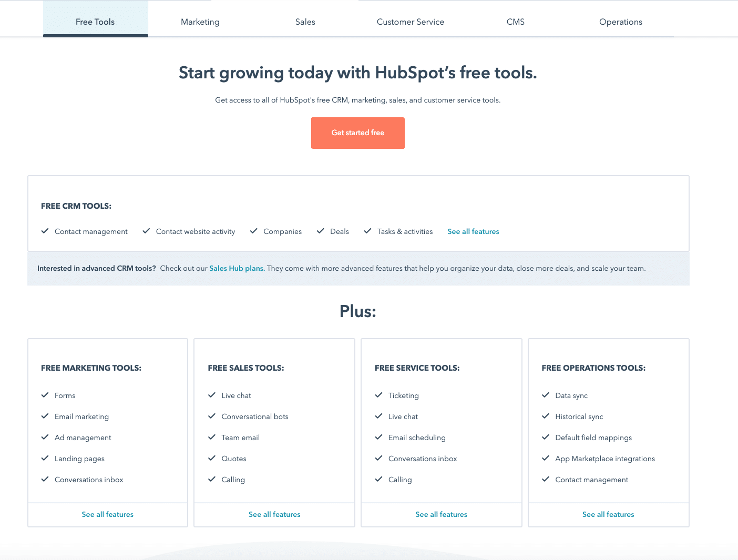Open the Sales Hub plans link
Image resolution: width=738 pixels, height=560 pixels.
(x=237, y=268)
